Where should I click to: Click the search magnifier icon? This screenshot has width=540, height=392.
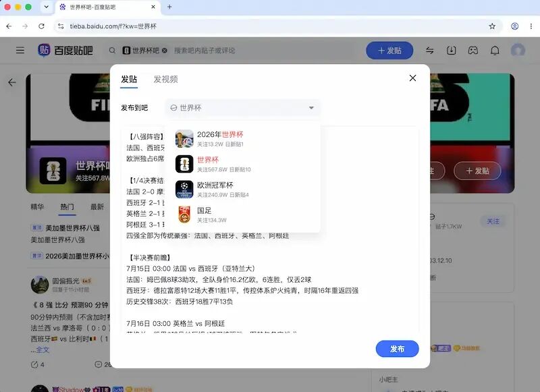(112, 51)
